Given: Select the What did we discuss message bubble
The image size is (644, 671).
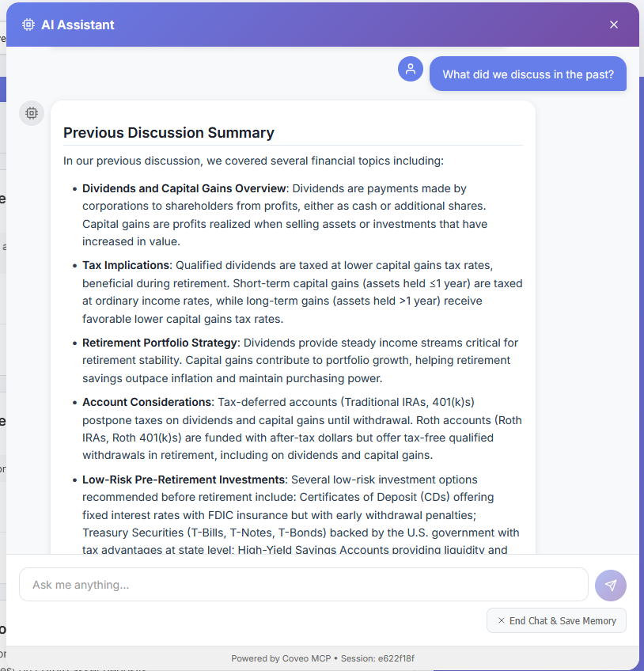Looking at the screenshot, I should (x=528, y=74).
